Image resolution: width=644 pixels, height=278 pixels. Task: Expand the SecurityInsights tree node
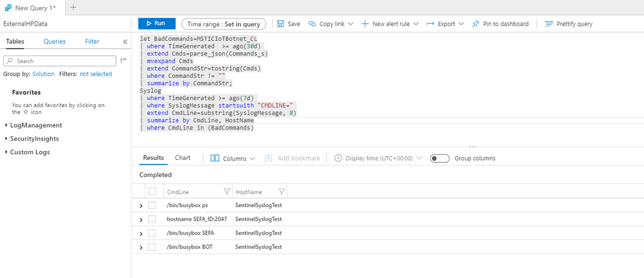(x=6, y=139)
